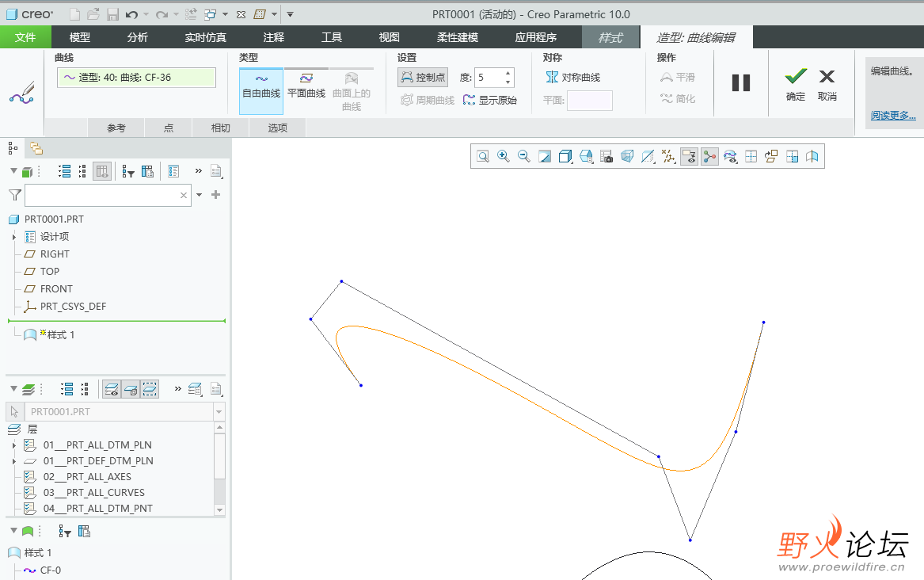924x580 pixels.
Task: Collapse all model tree nodes icon
Action: tap(82, 171)
